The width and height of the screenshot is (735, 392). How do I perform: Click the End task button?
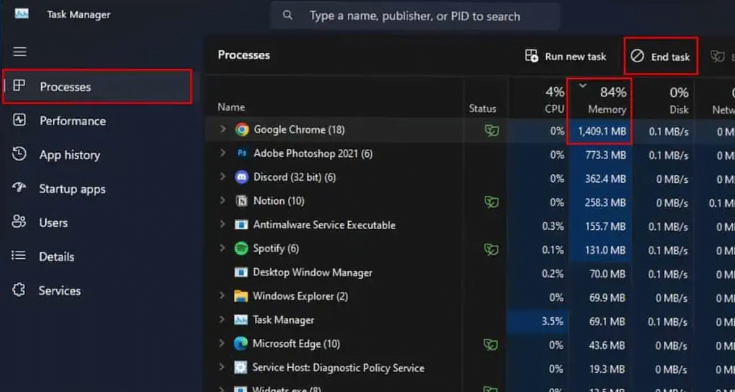[660, 56]
